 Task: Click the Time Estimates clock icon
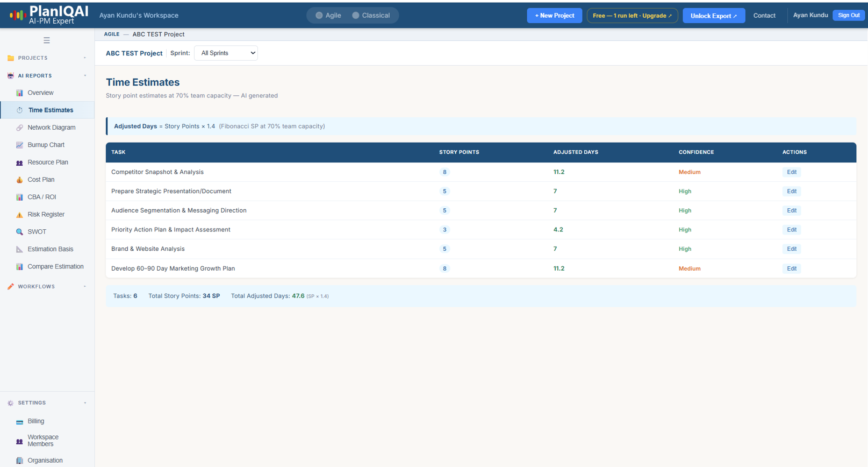20,110
